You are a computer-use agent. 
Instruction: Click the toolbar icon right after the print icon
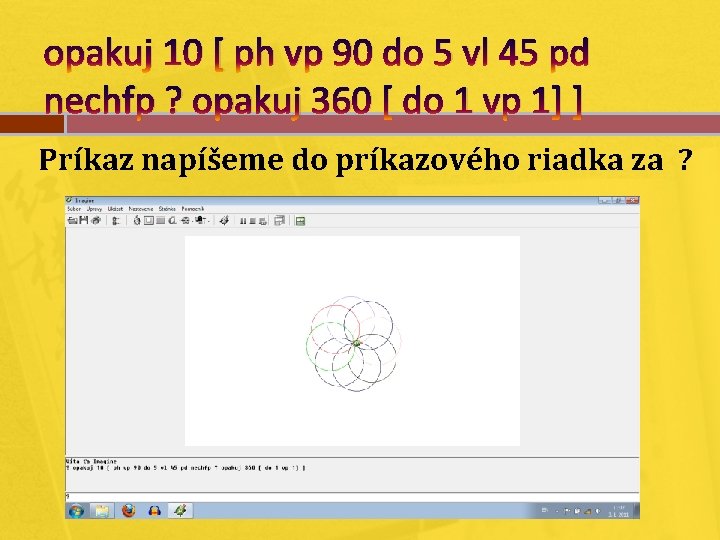(116, 221)
